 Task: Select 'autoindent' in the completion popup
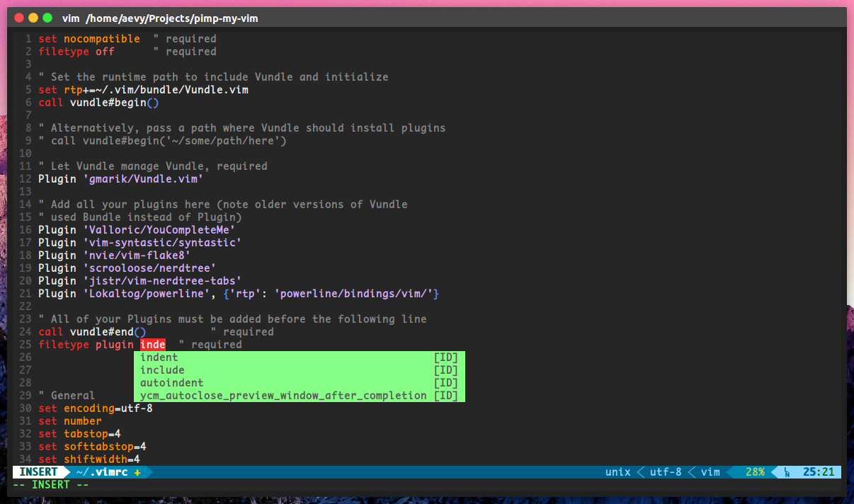(300, 383)
